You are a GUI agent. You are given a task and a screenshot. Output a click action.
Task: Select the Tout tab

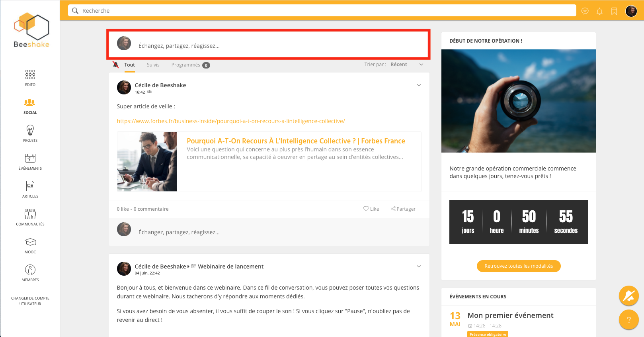(130, 65)
